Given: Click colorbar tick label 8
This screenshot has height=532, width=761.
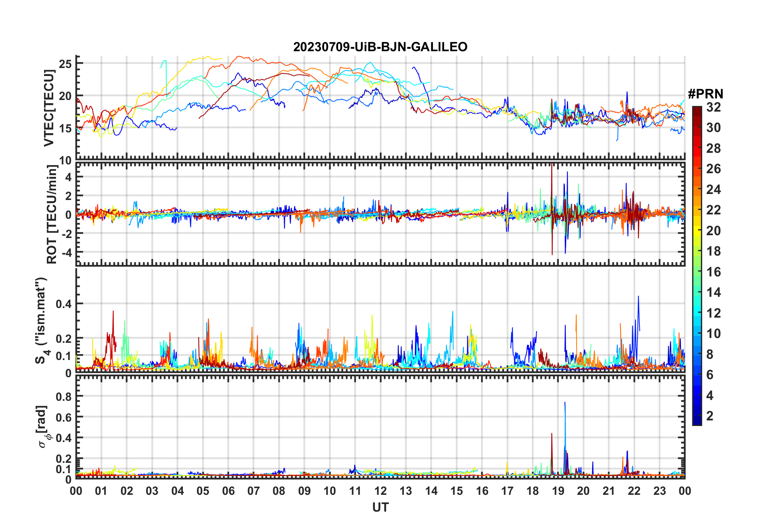Looking at the screenshot, I should click(710, 354).
